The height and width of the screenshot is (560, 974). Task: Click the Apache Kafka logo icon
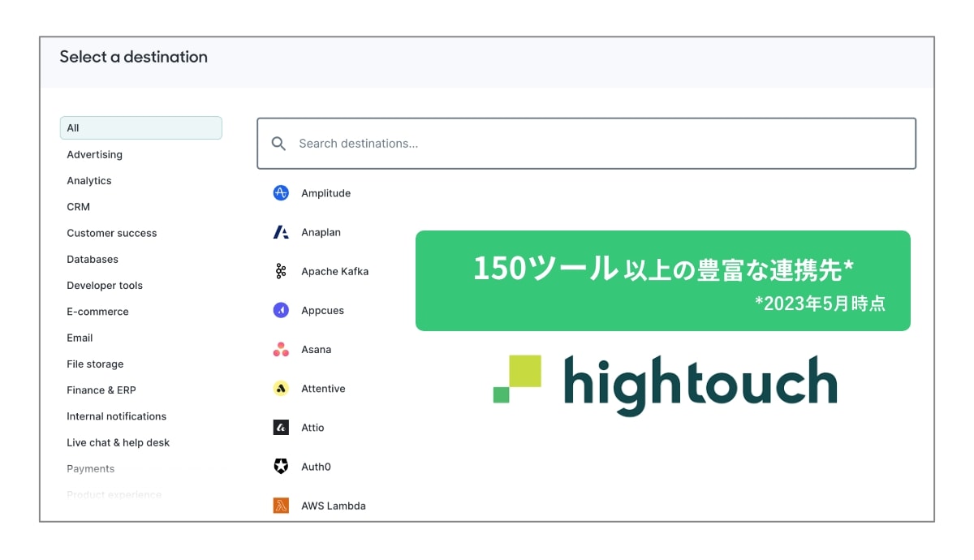click(281, 271)
